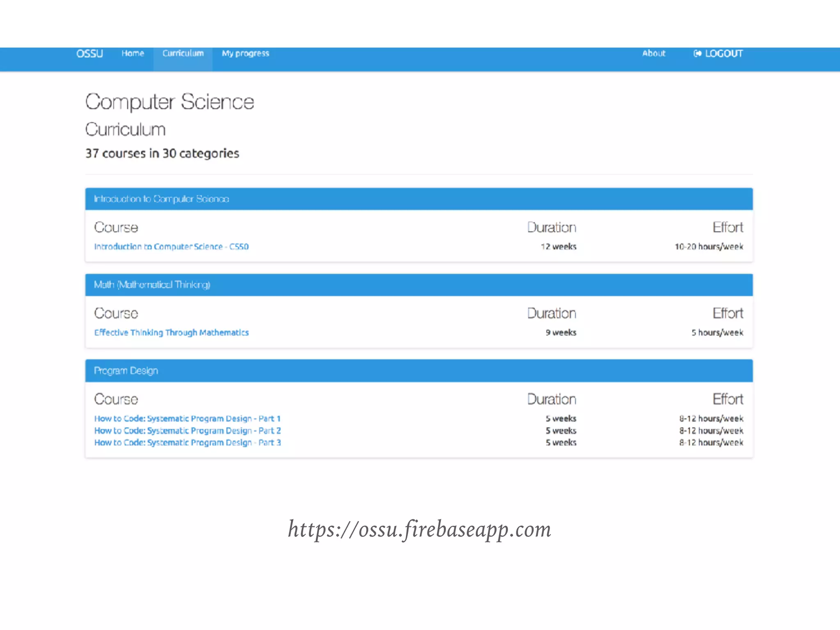Click '37 courses in 30 categories' text

pos(162,153)
